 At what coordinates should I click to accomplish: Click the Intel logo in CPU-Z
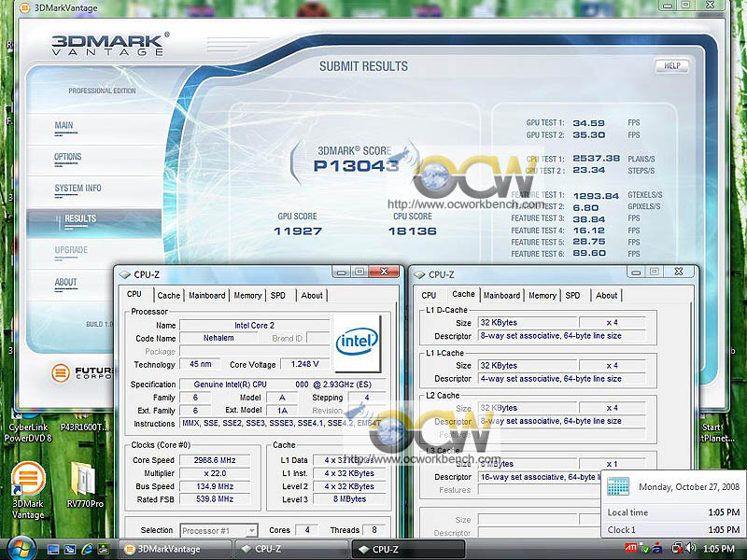[x=357, y=342]
